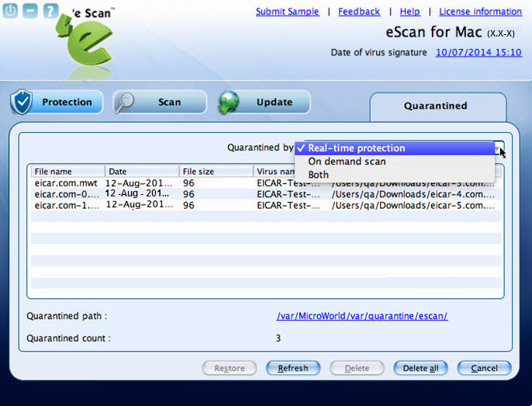The image size is (532, 406).
Task: Open the quarantine path link
Action: tap(362, 316)
